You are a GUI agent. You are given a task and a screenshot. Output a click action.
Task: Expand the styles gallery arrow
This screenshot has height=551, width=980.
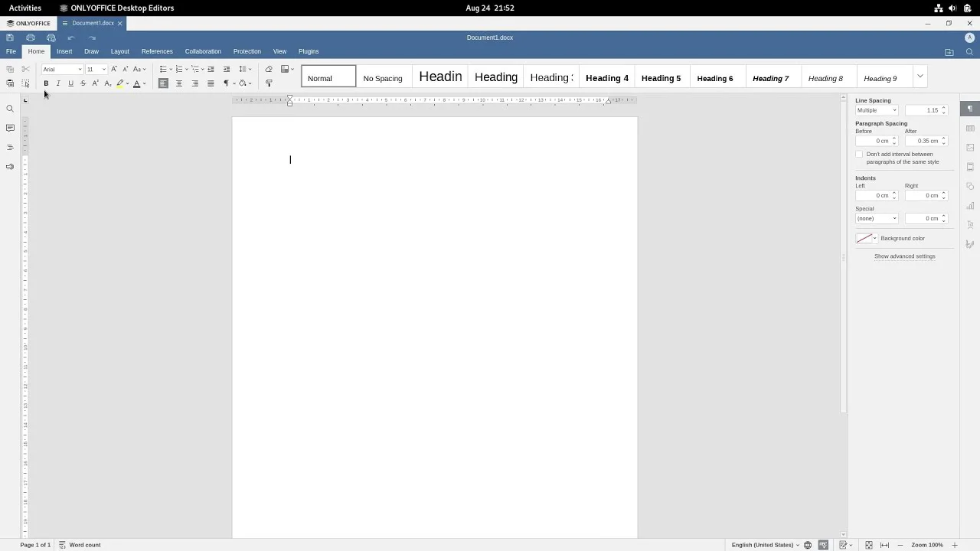[x=920, y=77]
